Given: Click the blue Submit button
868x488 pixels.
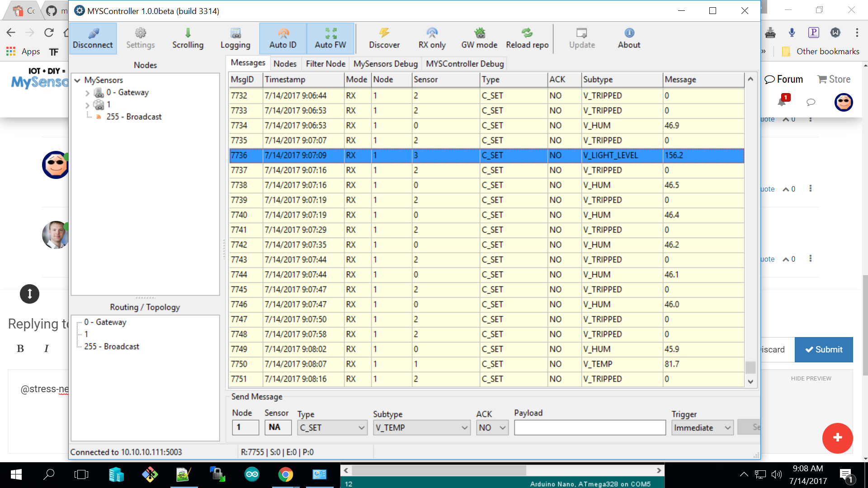Looking at the screenshot, I should (824, 349).
